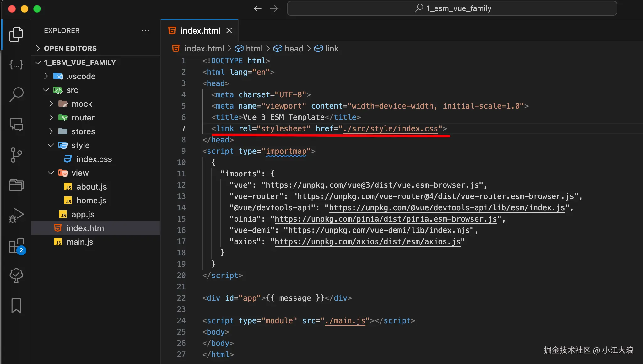Screen dimensions: 643x364
Task: Expand the OPEN EDITORS section
Action: pyautogui.click(x=70, y=48)
